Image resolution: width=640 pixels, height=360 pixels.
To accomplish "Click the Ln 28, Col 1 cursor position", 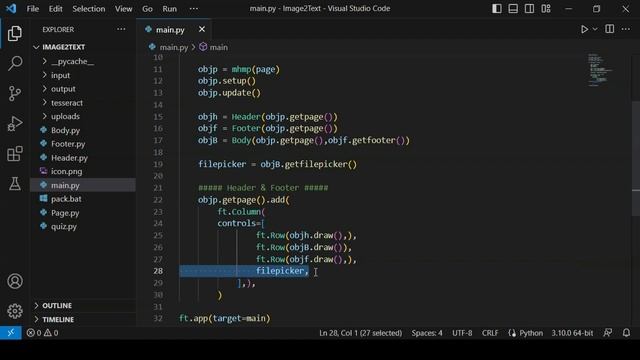I will [360, 333].
